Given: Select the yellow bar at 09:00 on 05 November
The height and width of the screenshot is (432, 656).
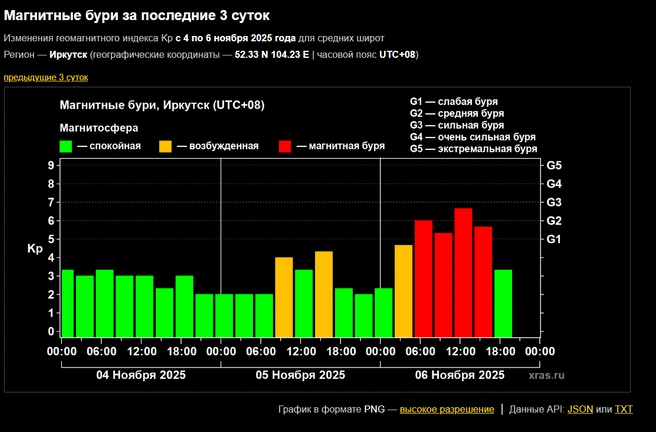Looking at the screenshot, I should pos(284,297).
